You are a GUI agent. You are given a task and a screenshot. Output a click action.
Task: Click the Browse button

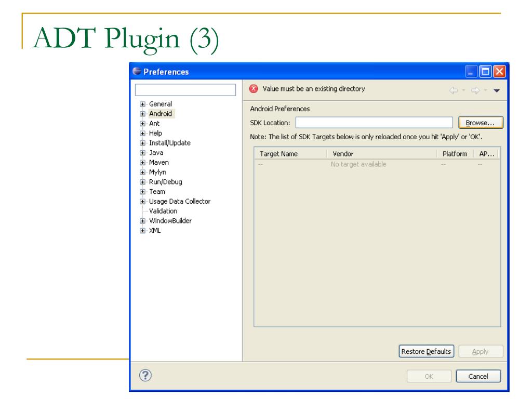tap(481, 123)
